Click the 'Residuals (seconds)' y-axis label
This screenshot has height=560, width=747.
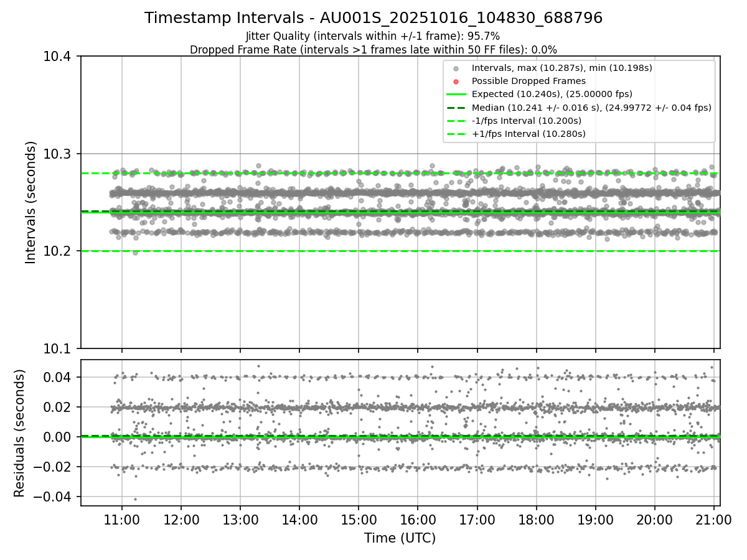(20, 433)
